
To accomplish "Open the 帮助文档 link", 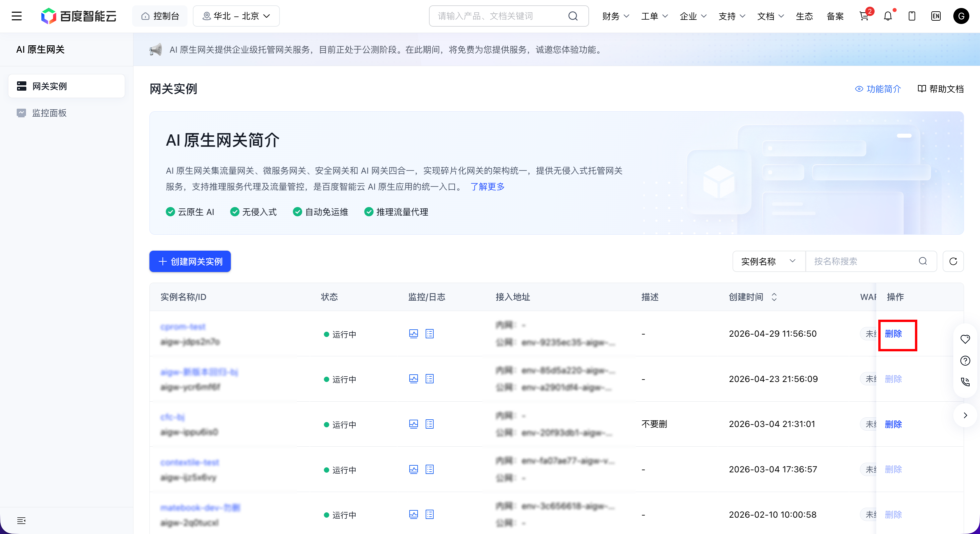I will click(x=940, y=89).
